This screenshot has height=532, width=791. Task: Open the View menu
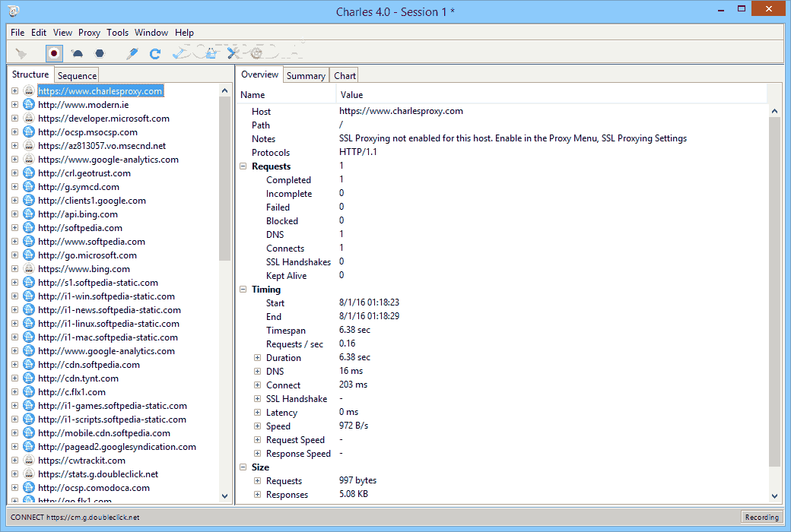(62, 32)
